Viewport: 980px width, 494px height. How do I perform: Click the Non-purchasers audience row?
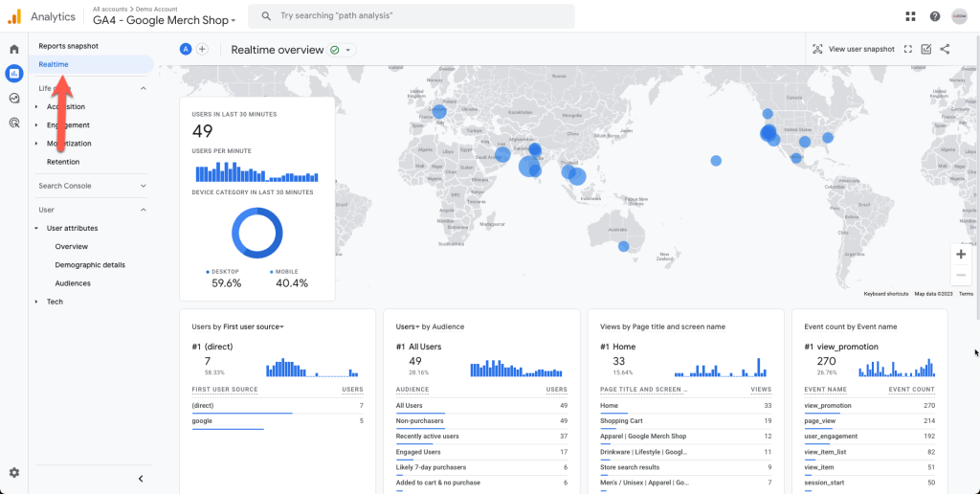point(481,421)
